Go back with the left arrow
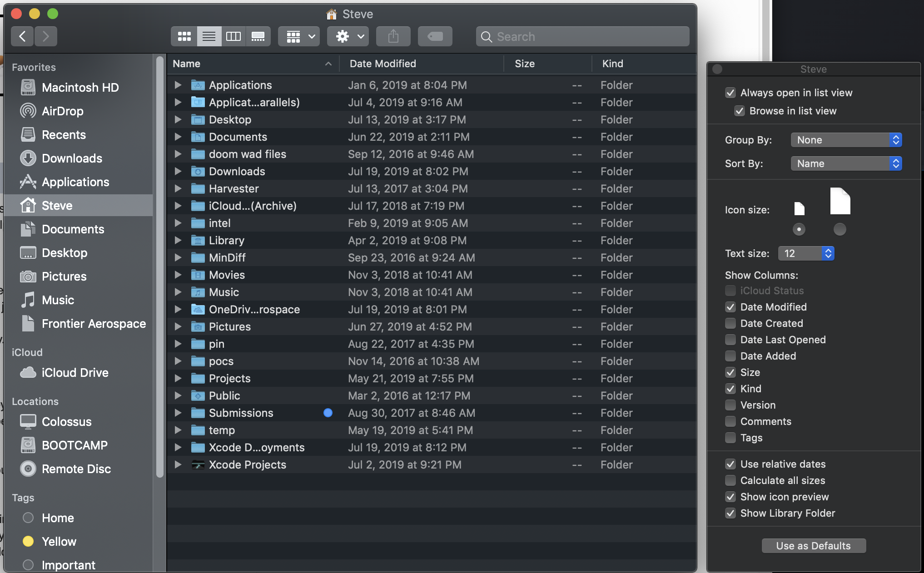This screenshot has height=573, width=924. [22, 36]
